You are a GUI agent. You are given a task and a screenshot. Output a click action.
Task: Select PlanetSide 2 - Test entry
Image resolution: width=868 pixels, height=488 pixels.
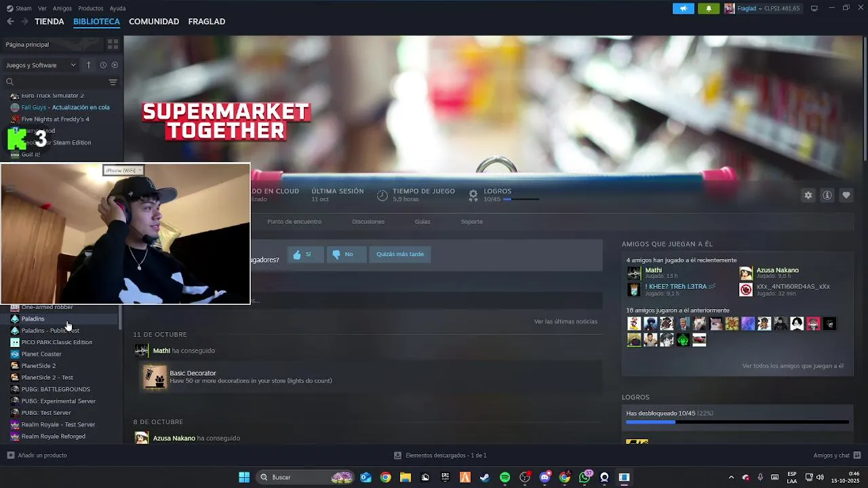point(47,378)
